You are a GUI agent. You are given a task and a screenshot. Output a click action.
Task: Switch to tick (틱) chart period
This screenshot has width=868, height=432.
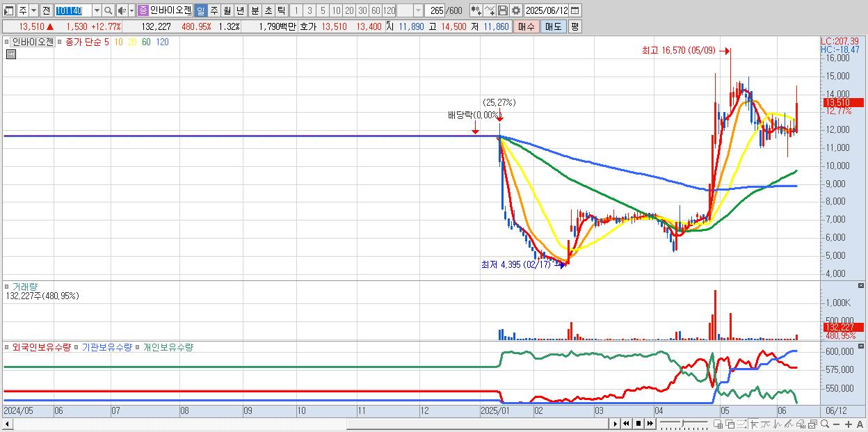tap(281, 10)
